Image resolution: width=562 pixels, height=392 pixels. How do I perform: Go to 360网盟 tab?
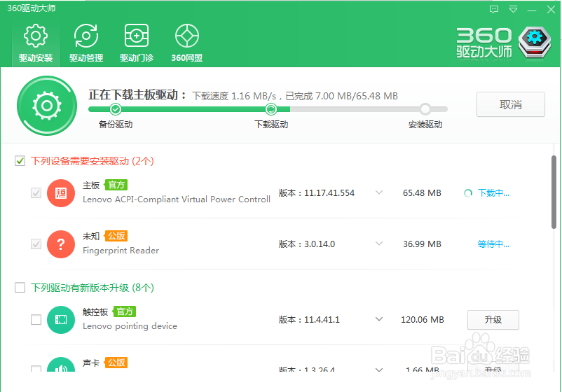(x=186, y=43)
